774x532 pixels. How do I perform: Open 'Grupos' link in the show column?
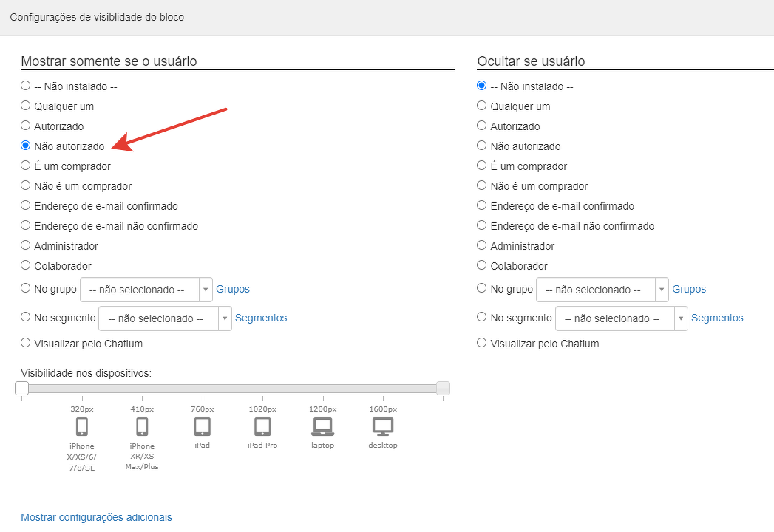pyautogui.click(x=233, y=289)
